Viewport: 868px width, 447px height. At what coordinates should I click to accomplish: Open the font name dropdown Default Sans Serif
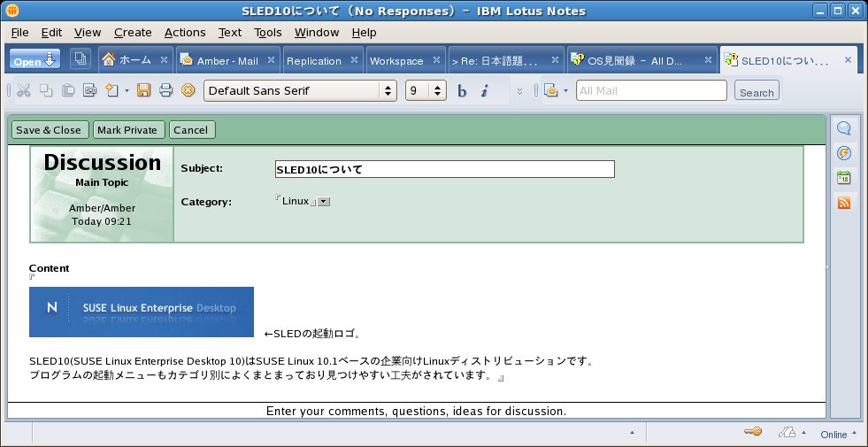pos(388,91)
